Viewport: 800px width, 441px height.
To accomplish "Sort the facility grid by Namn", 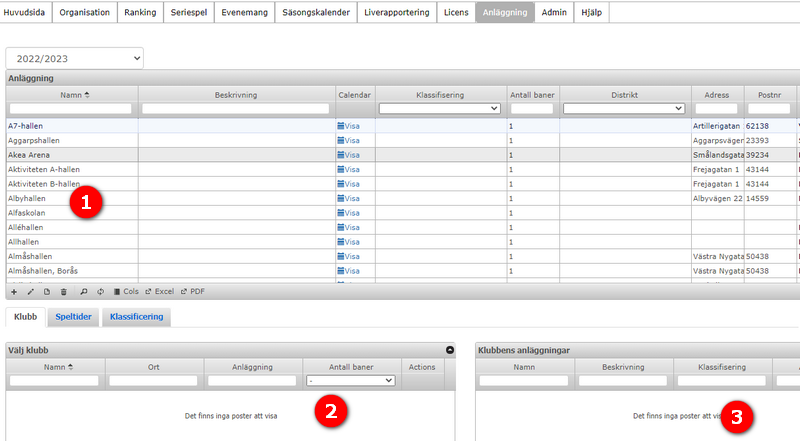I will pyautogui.click(x=74, y=95).
